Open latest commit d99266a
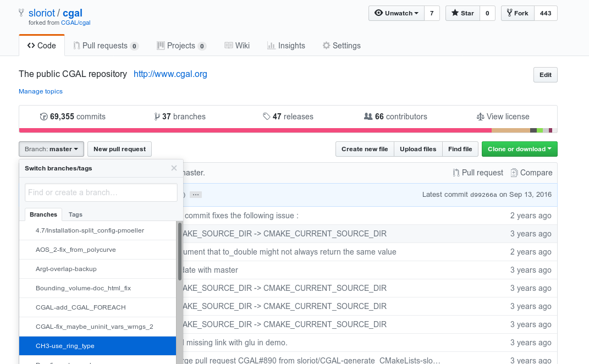Viewport: 589px width, 364px height. [x=483, y=195]
